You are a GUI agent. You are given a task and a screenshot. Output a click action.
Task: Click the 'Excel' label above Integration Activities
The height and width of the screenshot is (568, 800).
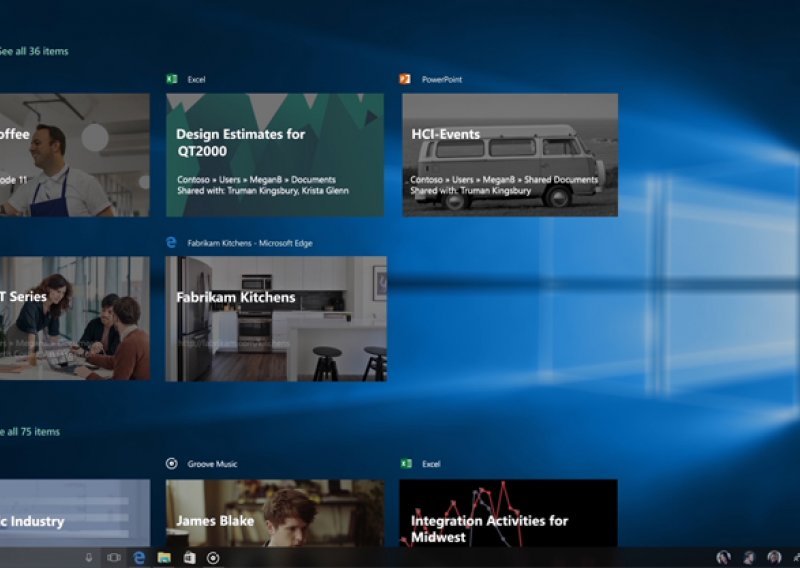431,464
